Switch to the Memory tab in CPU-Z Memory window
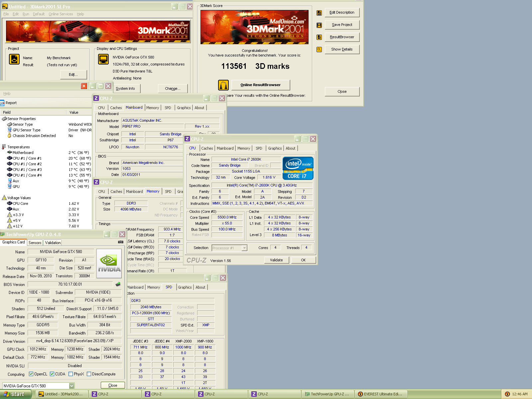 click(153, 191)
